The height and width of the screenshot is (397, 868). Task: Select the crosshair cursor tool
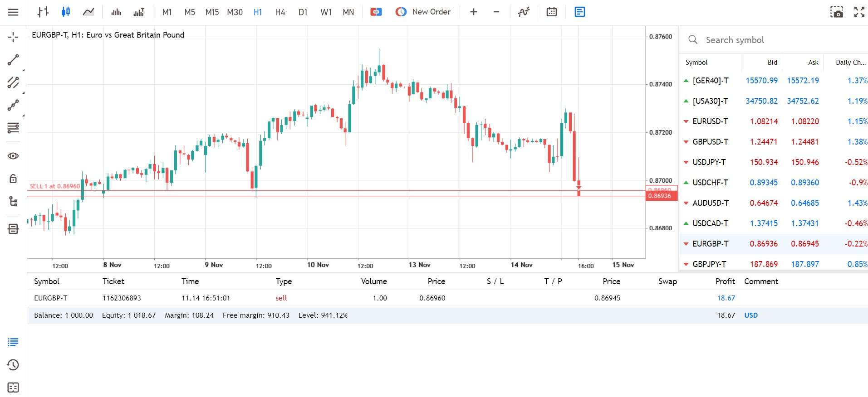click(13, 37)
